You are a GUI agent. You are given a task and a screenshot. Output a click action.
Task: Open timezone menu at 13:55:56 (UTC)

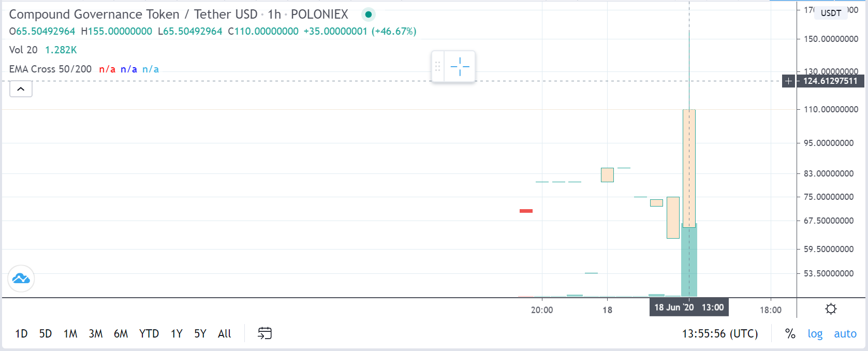tap(719, 334)
